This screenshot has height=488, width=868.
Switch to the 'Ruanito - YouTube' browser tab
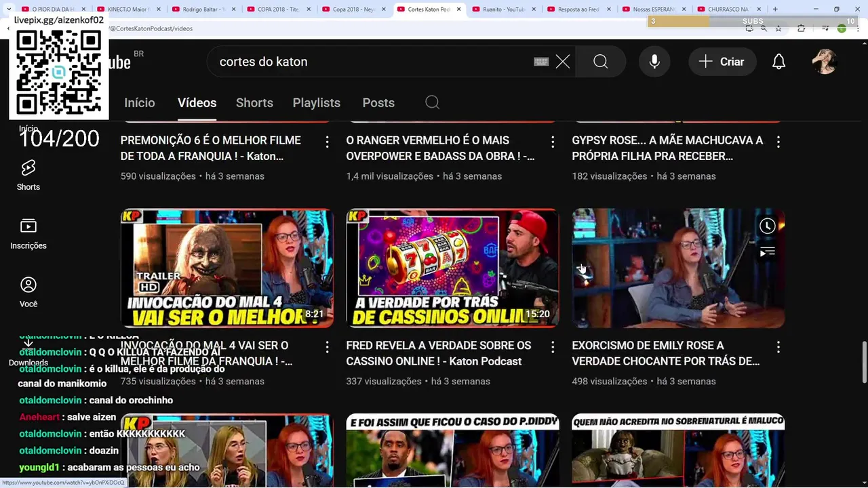[502, 9]
